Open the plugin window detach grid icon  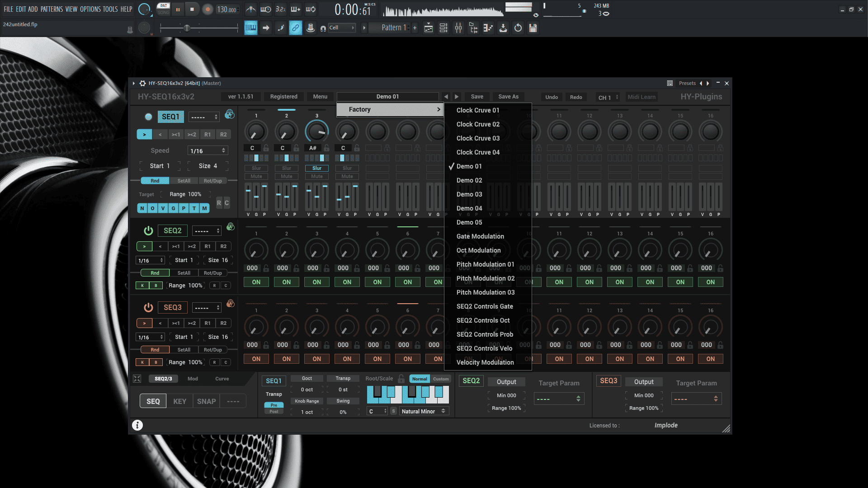pos(670,83)
